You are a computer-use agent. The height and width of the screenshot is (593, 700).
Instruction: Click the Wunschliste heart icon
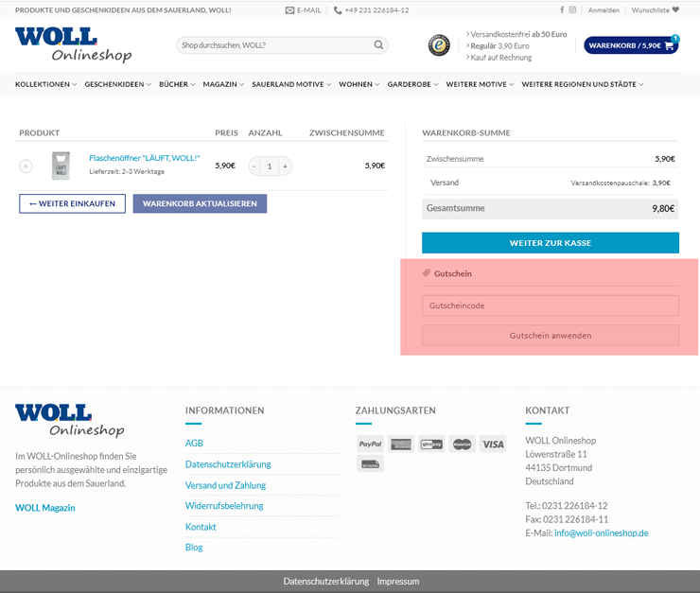click(x=675, y=9)
